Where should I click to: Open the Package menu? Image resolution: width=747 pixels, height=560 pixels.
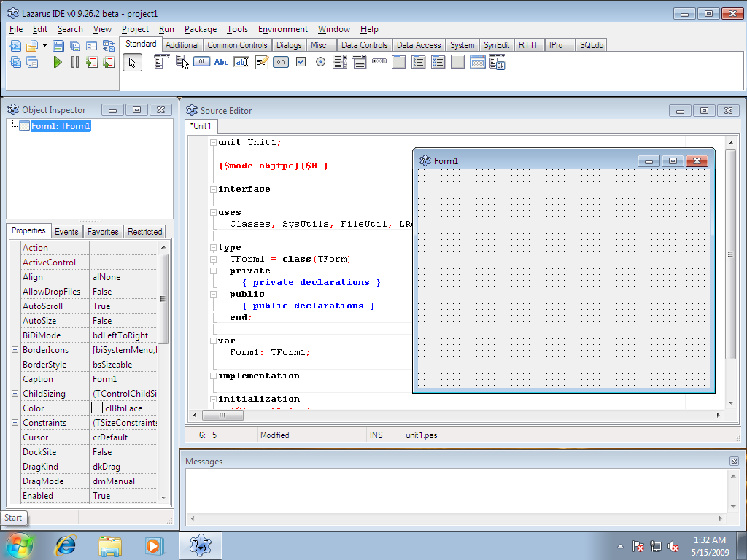(200, 29)
